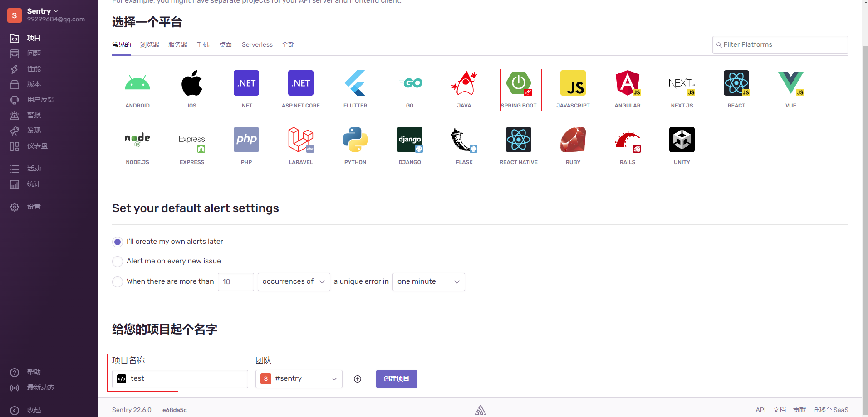Click the add team plus icon

(358, 379)
